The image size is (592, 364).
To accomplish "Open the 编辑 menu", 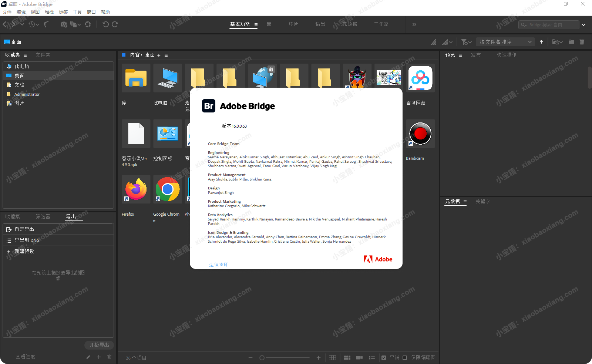I will (21, 12).
